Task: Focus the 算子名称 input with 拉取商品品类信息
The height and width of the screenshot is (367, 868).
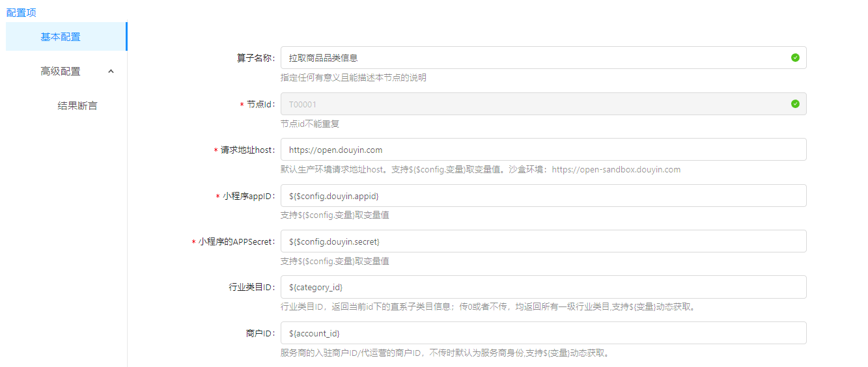Action: [x=534, y=58]
